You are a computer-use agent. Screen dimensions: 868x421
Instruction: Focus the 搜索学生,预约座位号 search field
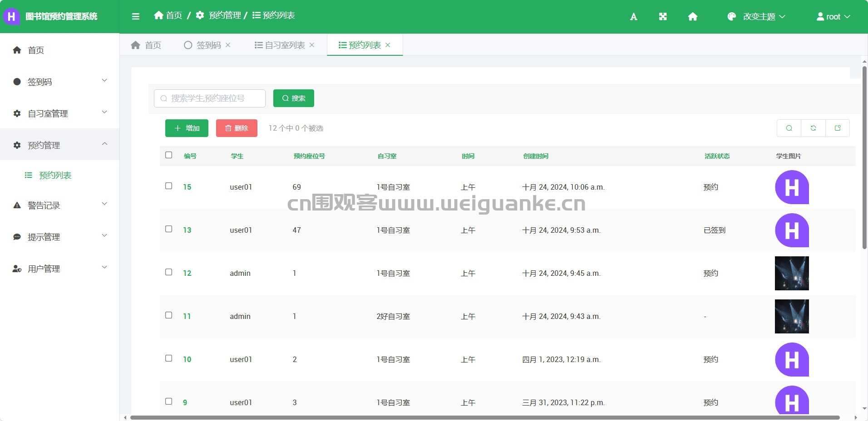coord(210,98)
